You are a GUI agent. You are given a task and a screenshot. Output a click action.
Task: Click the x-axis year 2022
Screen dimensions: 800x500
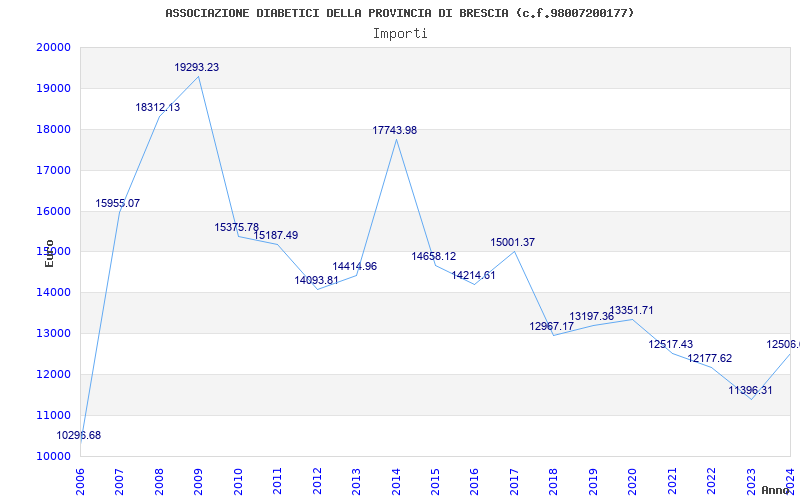pos(712,481)
